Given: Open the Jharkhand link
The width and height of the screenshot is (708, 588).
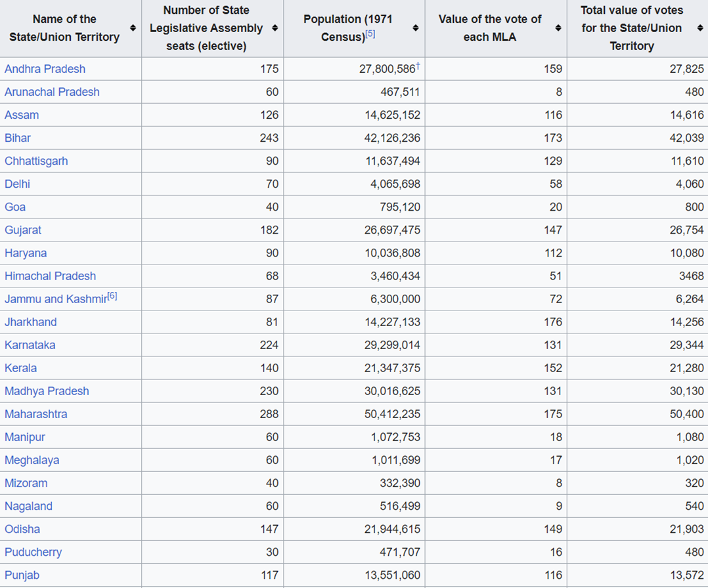Looking at the screenshot, I should (31, 322).
